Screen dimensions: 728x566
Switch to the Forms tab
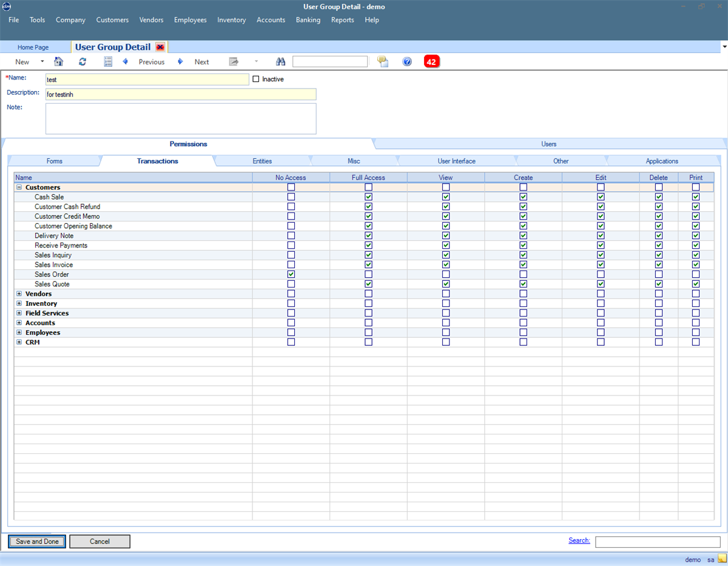pos(54,161)
